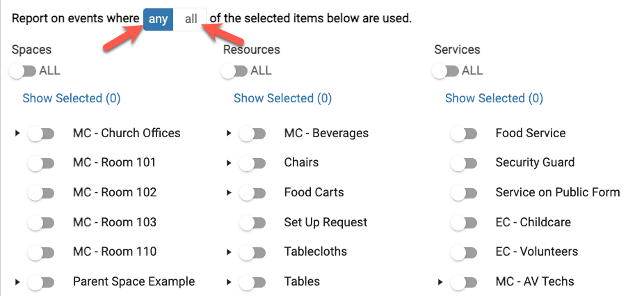Expand MC - AV Techs service
The height and width of the screenshot is (296, 644).
pyautogui.click(x=440, y=281)
